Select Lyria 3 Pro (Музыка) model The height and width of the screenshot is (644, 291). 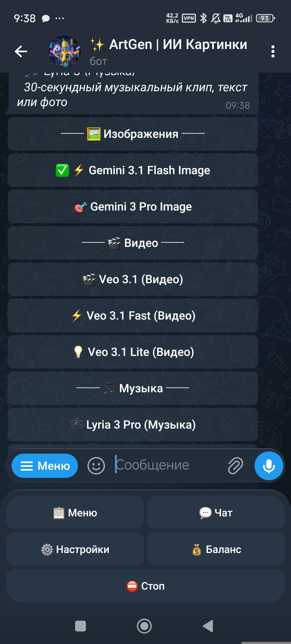(x=133, y=425)
